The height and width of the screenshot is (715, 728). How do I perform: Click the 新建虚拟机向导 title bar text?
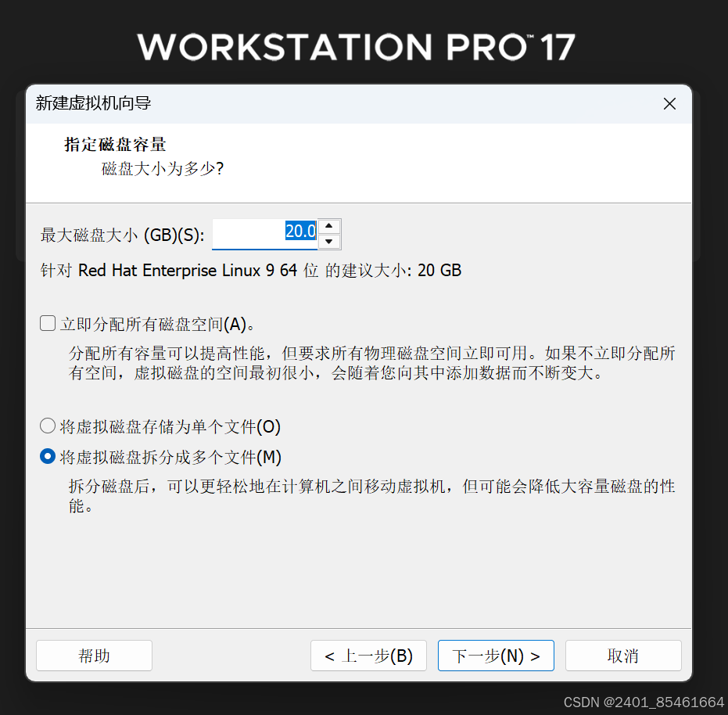(93, 103)
